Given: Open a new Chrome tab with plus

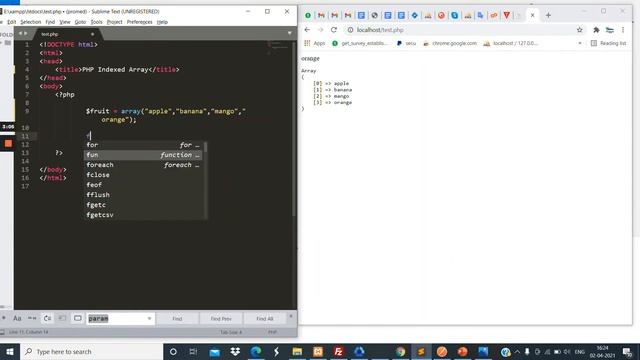Looking at the screenshot, I should click(548, 16).
